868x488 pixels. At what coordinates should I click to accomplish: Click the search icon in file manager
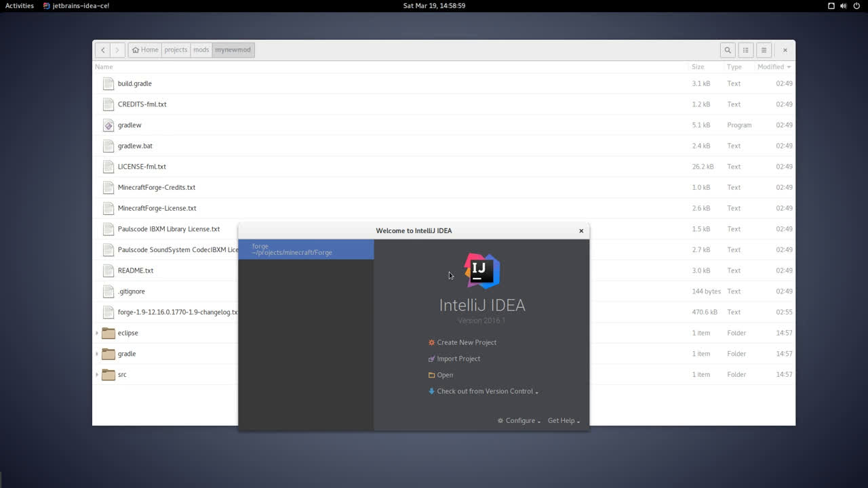point(728,49)
